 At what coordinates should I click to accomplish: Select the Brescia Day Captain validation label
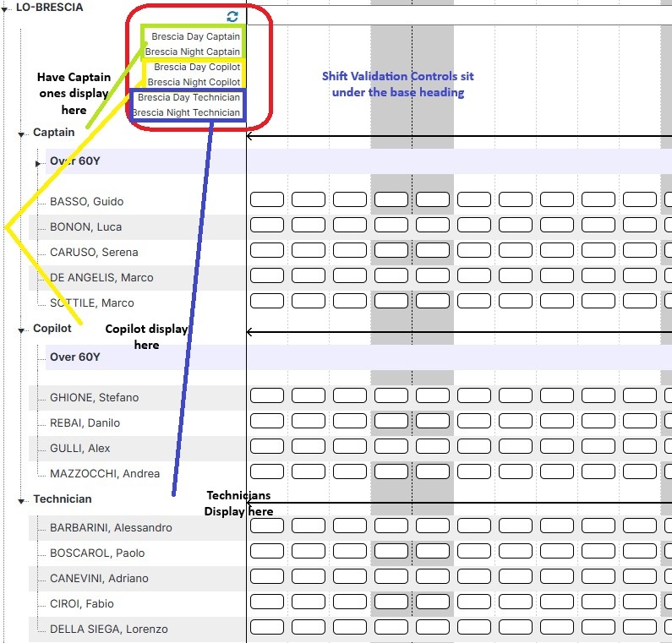[x=195, y=37]
